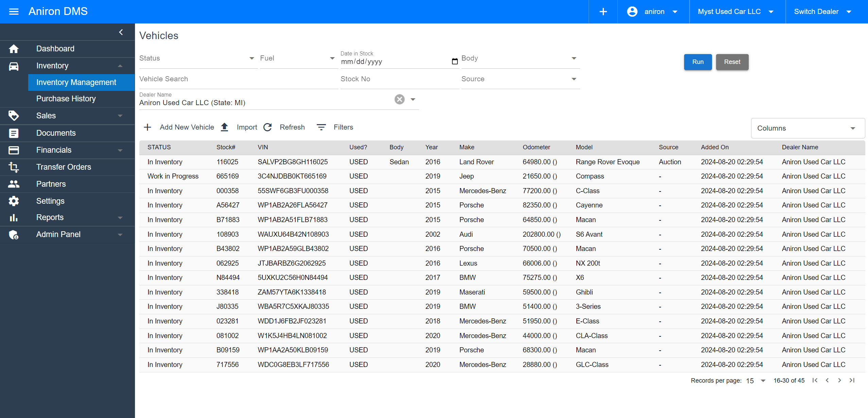The width and height of the screenshot is (868, 418).
Task: Click the Vehicle Search input field
Action: pyautogui.click(x=238, y=79)
